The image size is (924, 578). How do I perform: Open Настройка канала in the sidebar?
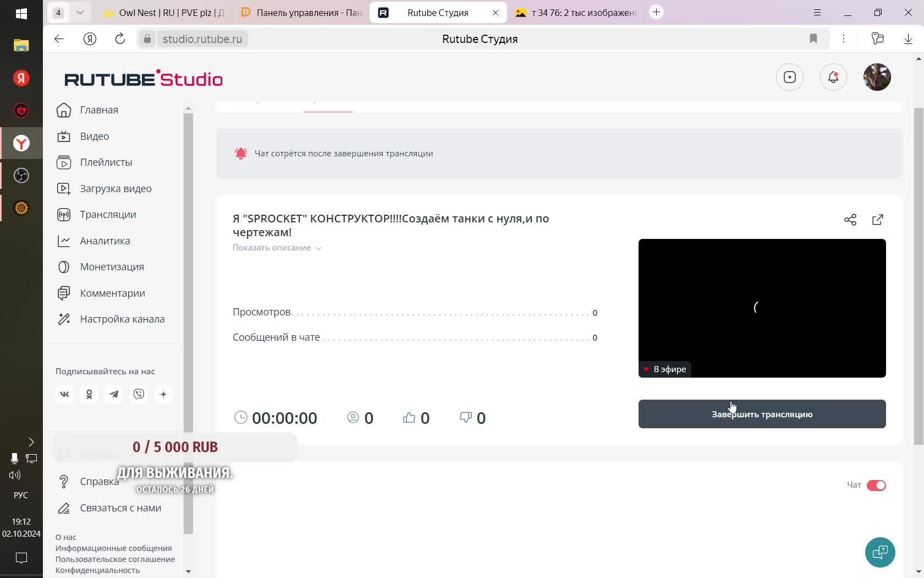click(x=111, y=319)
